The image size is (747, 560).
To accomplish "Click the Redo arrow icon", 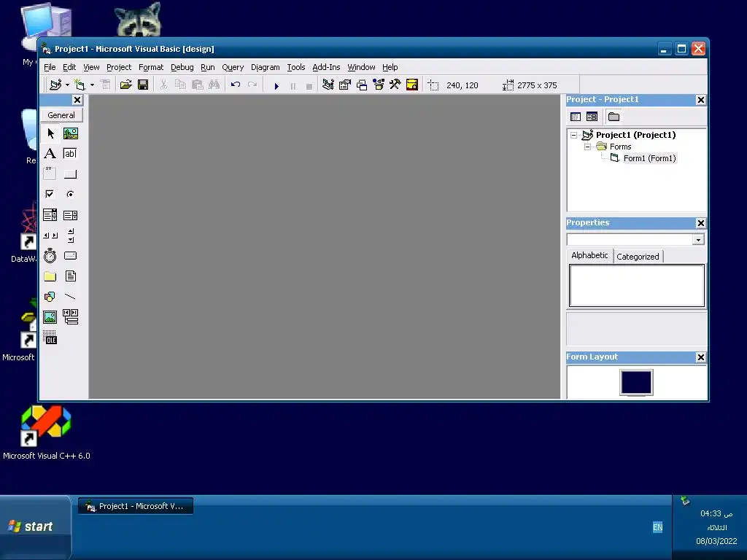I will [252, 85].
